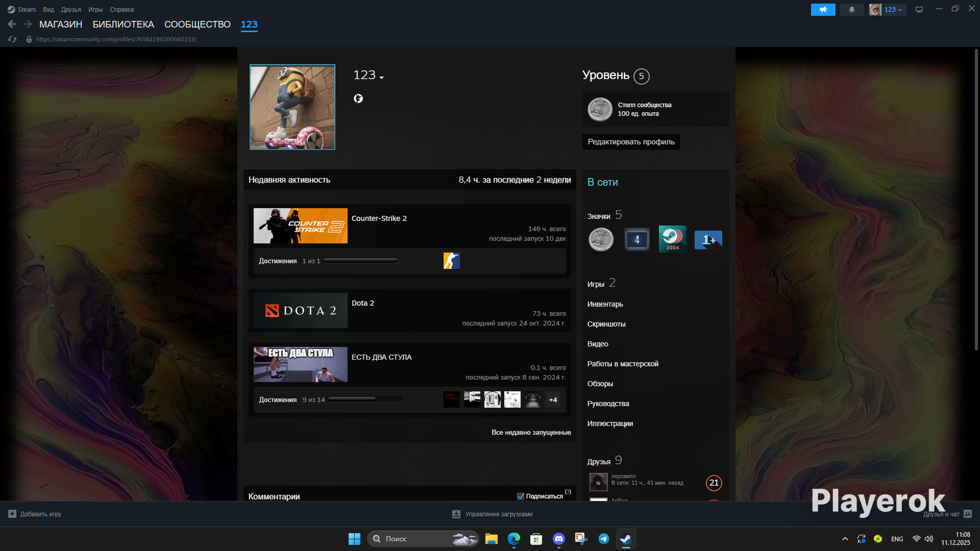Show the +4 additional achievements
Image resolution: width=980 pixels, height=551 pixels.
pyautogui.click(x=553, y=399)
